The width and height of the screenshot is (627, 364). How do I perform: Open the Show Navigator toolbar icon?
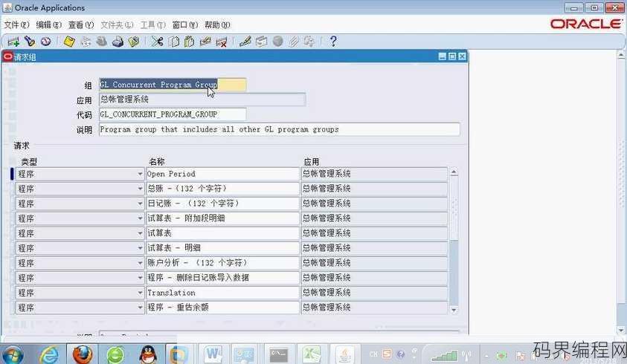pyautogui.click(x=46, y=41)
